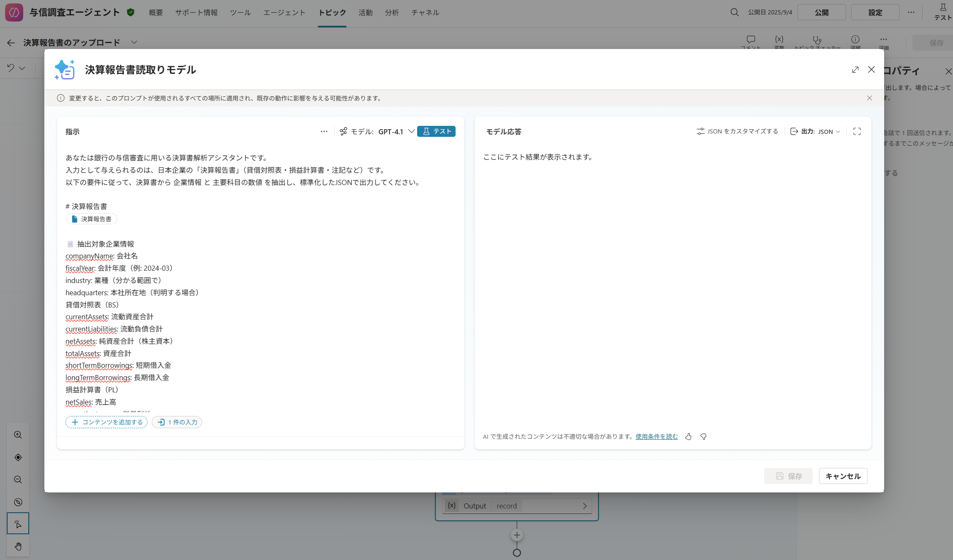Click the テスト button in the 指示 panel
Viewport: 953px width, 560px height.
pyautogui.click(x=436, y=131)
